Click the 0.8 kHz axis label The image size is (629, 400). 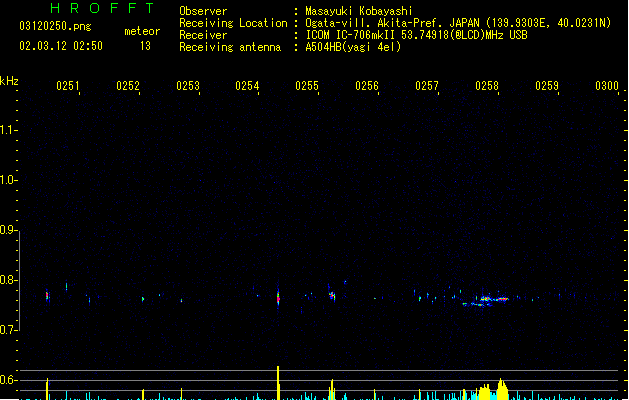(x=8, y=280)
